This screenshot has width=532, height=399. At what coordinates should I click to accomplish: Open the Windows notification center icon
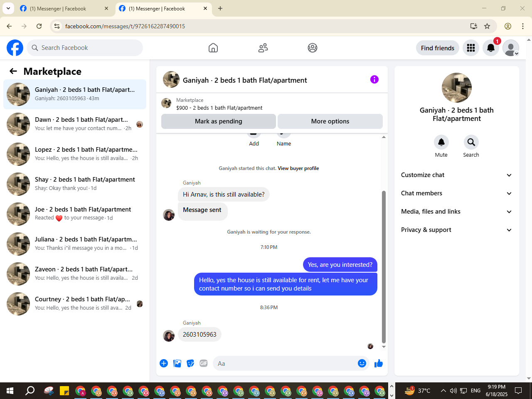coord(518,391)
